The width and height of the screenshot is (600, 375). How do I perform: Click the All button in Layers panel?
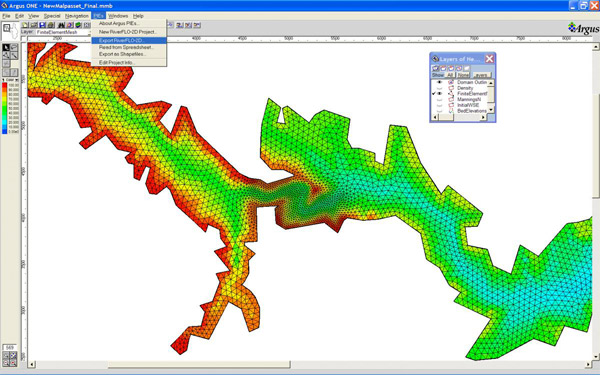450,75
